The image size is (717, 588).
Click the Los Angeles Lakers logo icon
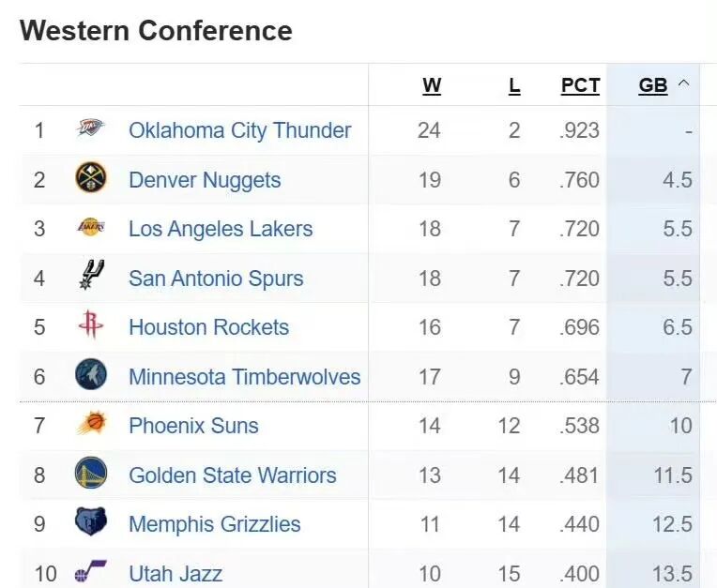click(91, 228)
